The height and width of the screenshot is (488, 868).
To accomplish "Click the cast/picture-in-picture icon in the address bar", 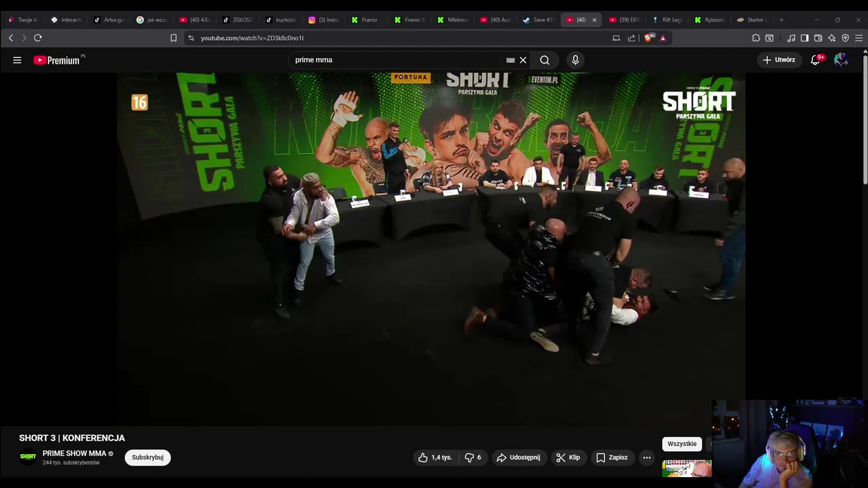I will pyautogui.click(x=616, y=38).
